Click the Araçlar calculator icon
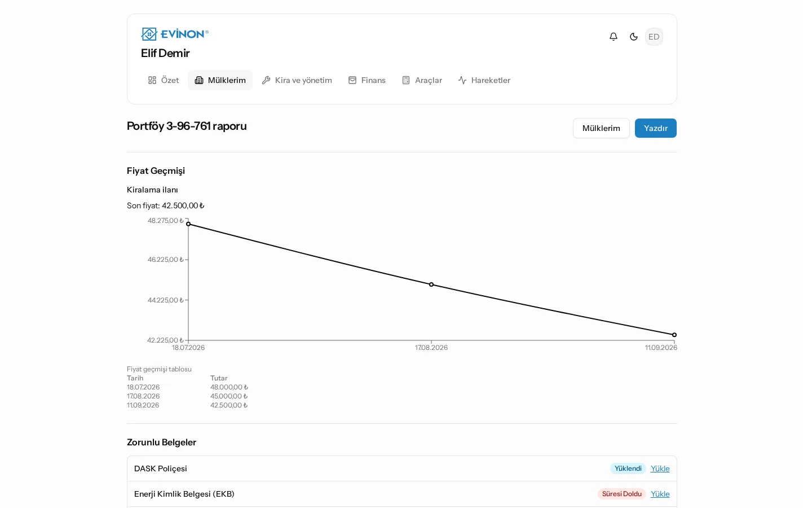The image size is (812, 508). tap(406, 80)
